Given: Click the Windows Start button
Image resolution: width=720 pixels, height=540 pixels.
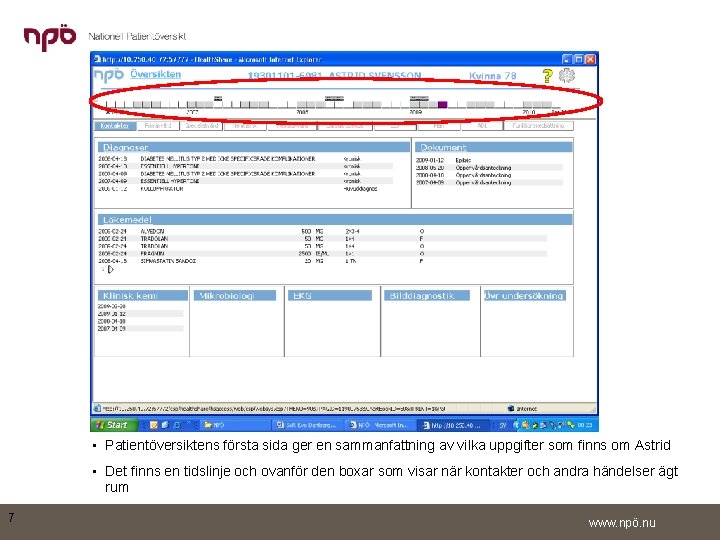Looking at the screenshot, I should (114, 425).
